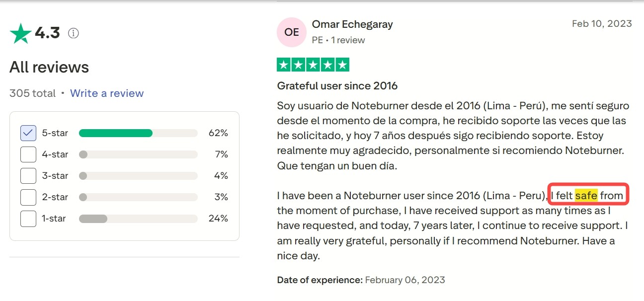Click the OE reviewer avatar

(292, 32)
